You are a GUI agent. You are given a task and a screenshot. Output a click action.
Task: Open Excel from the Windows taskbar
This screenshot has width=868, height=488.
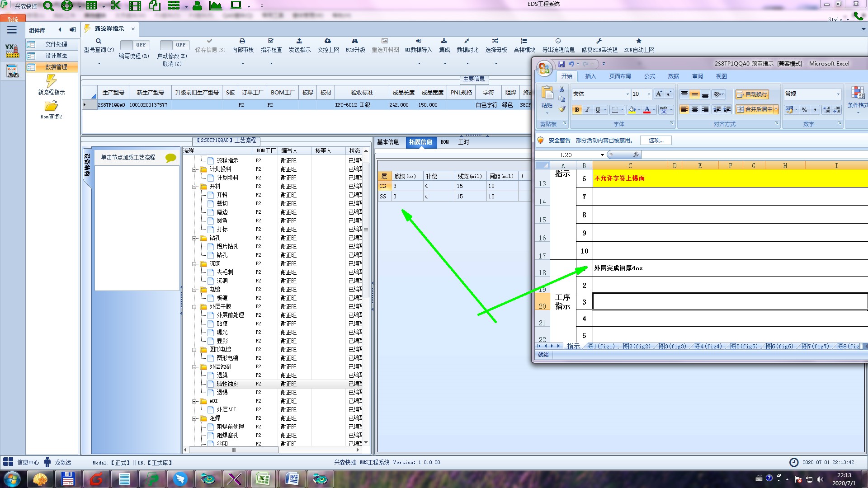tap(263, 479)
